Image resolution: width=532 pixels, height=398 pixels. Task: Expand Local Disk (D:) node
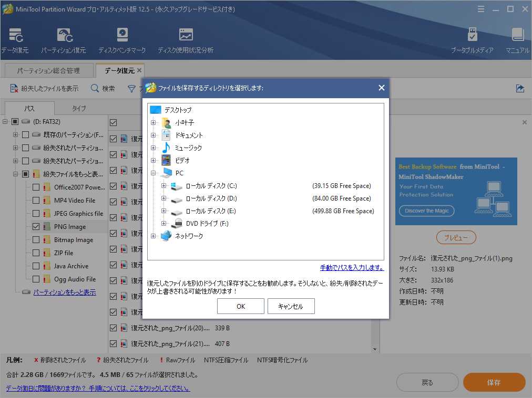164,198
